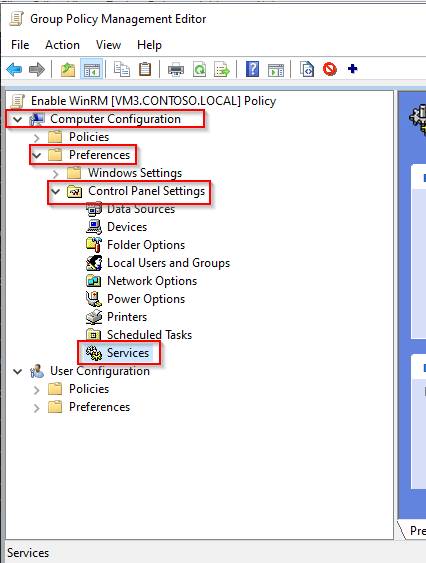426x563 pixels.
Task: Open the View menu
Action: pyautogui.click(x=108, y=45)
